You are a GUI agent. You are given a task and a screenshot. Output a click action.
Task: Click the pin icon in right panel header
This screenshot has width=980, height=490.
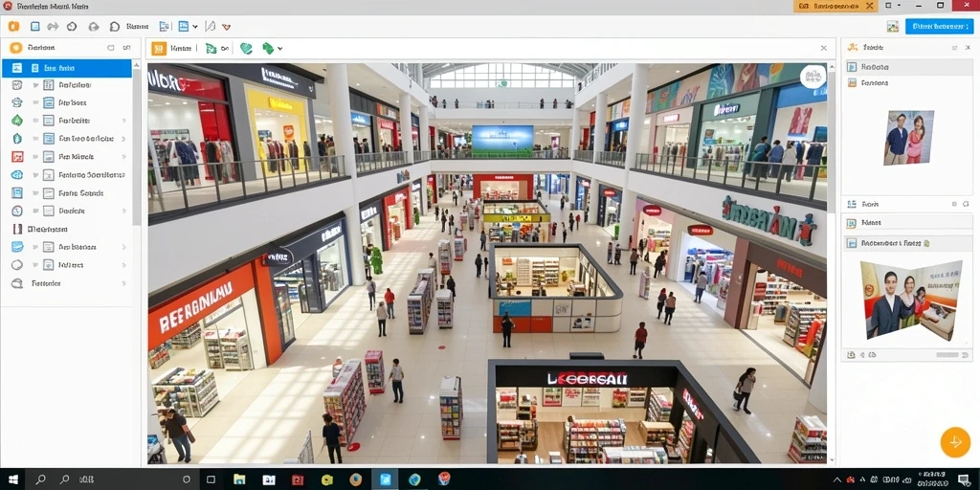tap(954, 48)
